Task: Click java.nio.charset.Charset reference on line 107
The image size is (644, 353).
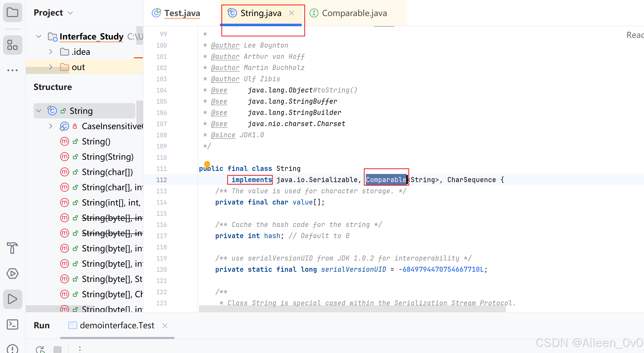Action: click(x=297, y=124)
